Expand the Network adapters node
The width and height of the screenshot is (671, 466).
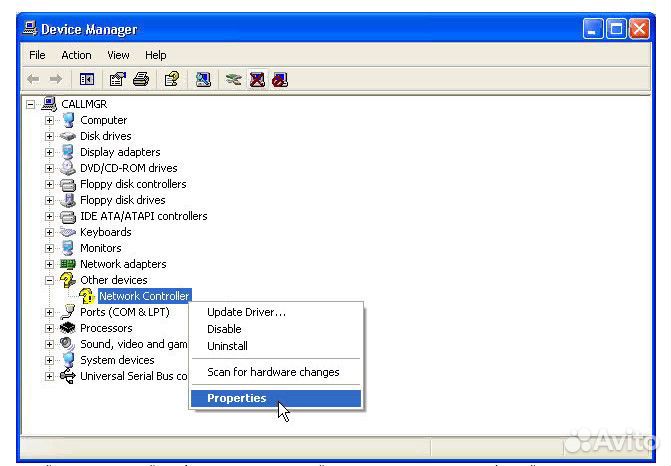(x=49, y=264)
